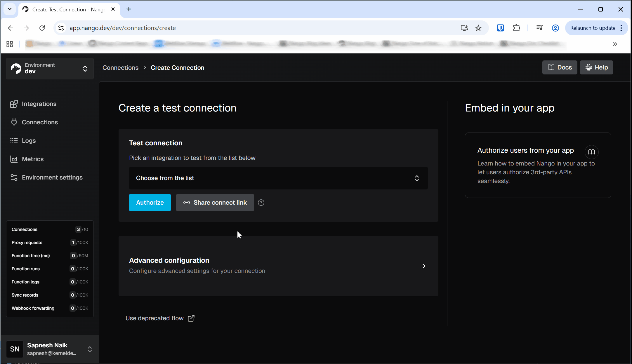Image resolution: width=632 pixels, height=364 pixels.
Task: Navigate back using the Connections breadcrumb
Action: click(120, 67)
